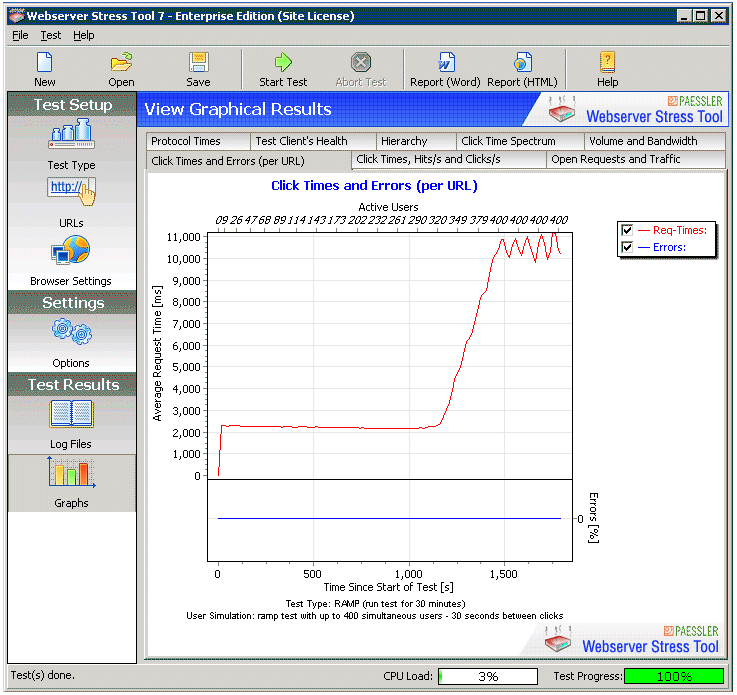
Task: Click the chart title Click Times and Errors
Action: 374,186
